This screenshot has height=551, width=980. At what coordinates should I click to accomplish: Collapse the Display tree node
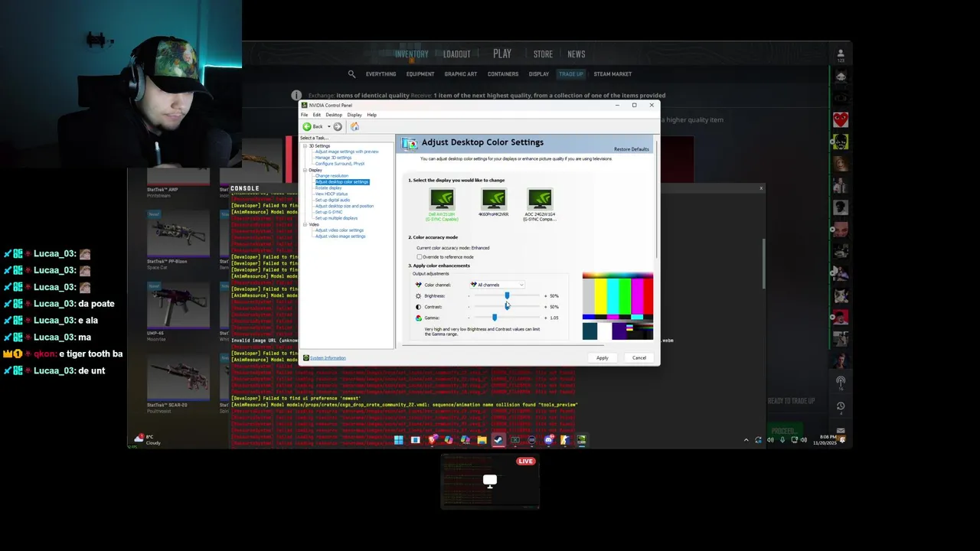(x=305, y=170)
